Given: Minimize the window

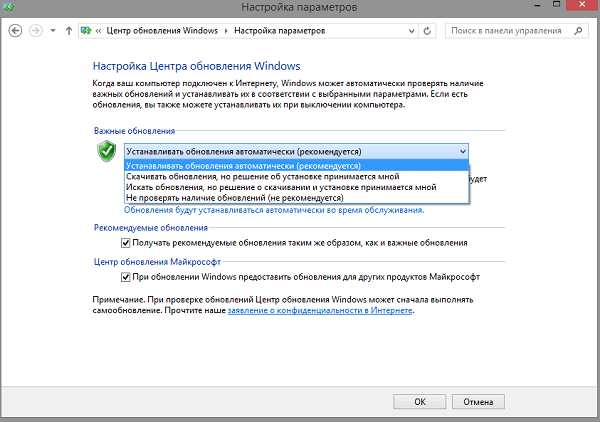Looking at the screenshot, I should point(537,5).
